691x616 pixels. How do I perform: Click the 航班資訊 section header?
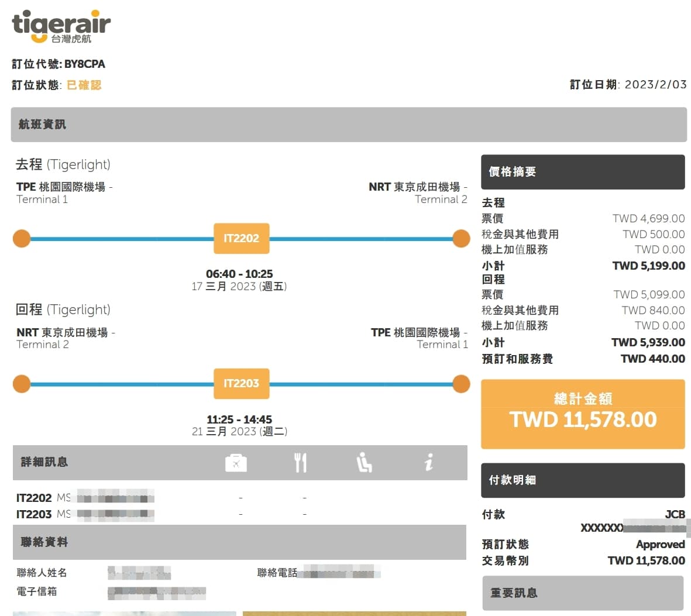[349, 124]
